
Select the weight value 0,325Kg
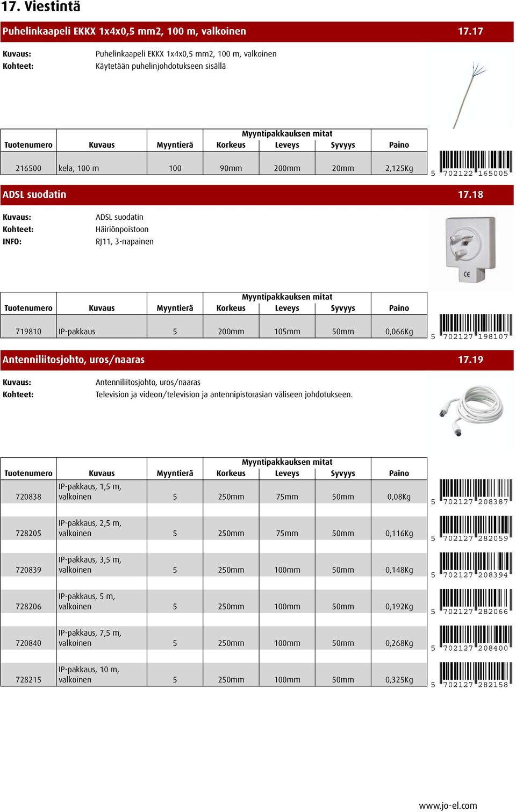click(x=399, y=679)
